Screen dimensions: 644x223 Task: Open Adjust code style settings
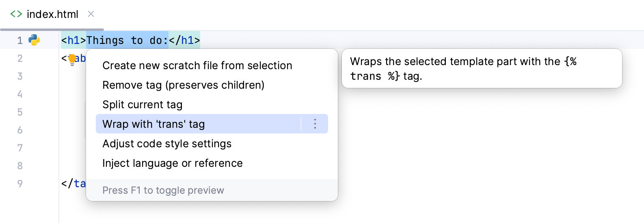pos(167,144)
